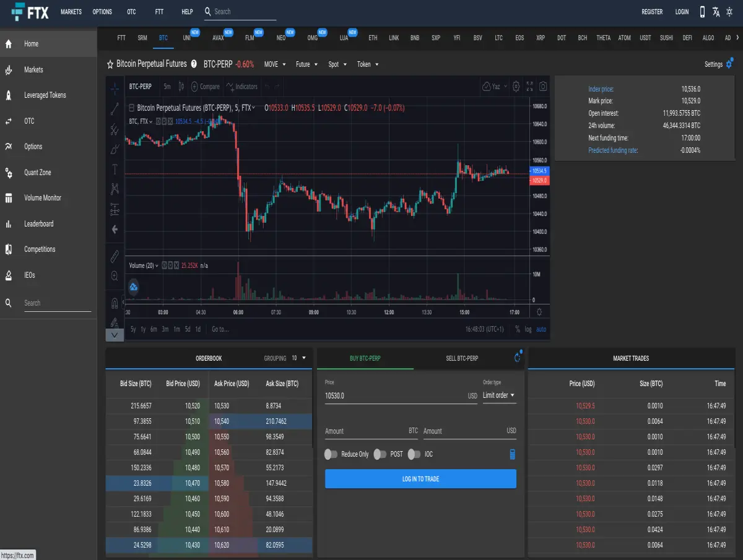
Task: Select the crosshair cursor tool
Action: click(x=115, y=88)
